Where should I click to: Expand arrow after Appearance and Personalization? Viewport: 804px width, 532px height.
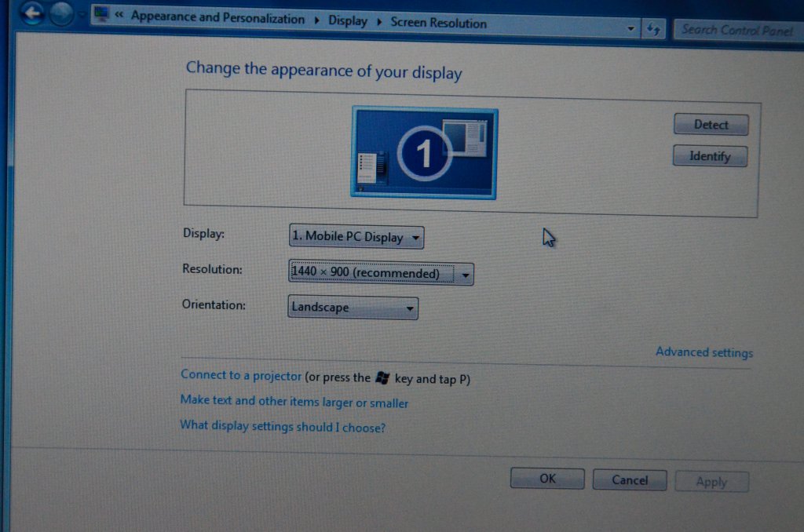click(316, 20)
